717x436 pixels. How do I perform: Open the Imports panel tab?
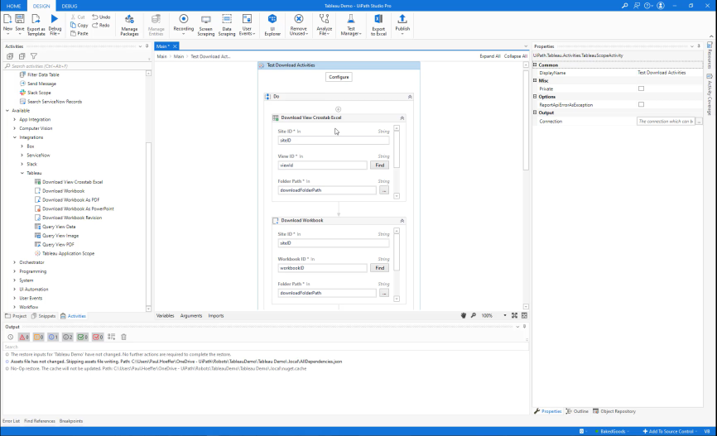[x=216, y=316]
